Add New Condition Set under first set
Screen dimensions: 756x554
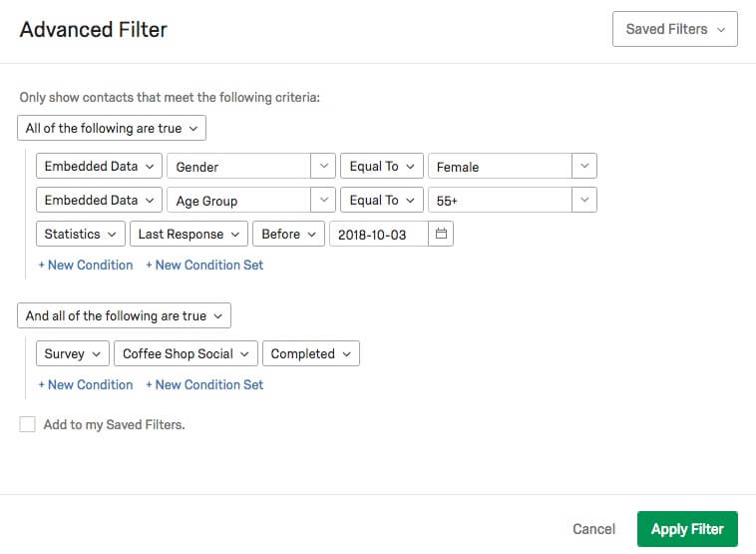click(x=204, y=265)
